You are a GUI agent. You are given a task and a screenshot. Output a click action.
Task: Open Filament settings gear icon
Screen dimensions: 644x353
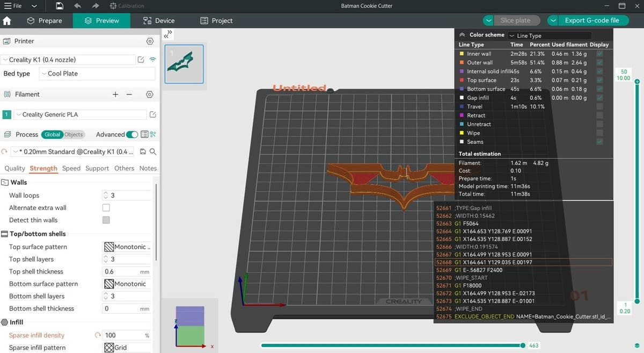pos(150,94)
